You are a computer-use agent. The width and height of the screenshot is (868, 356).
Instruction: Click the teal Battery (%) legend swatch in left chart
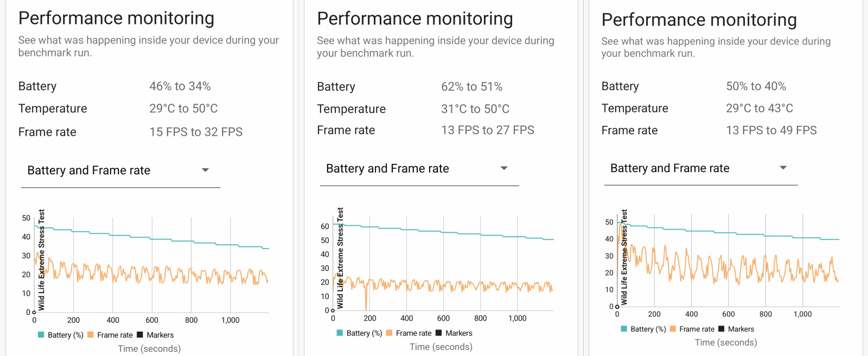41,335
